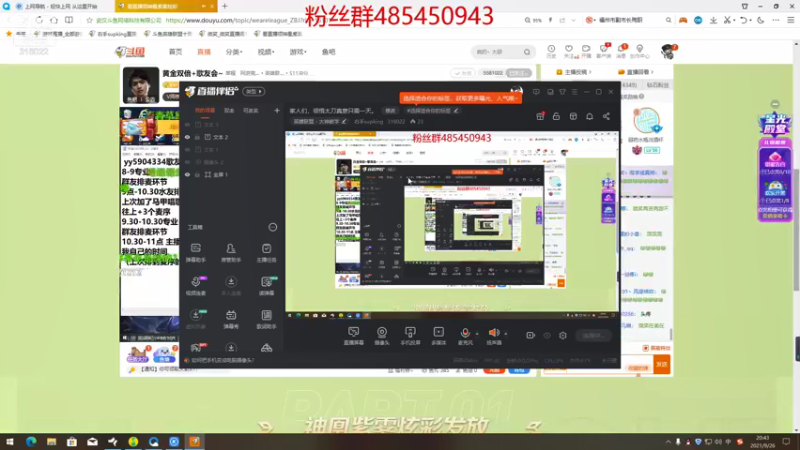Screen dimensions: 800x450
Task: Open Microsoft Edge from taskbar
Action: [31, 442]
